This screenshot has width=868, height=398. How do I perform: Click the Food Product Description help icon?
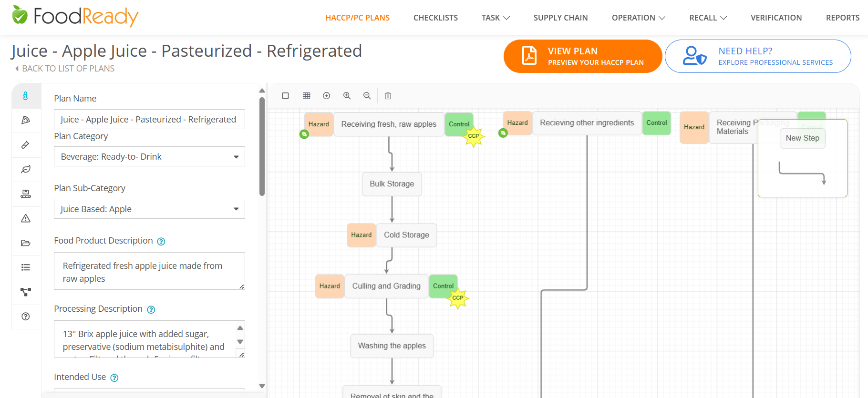click(x=161, y=242)
